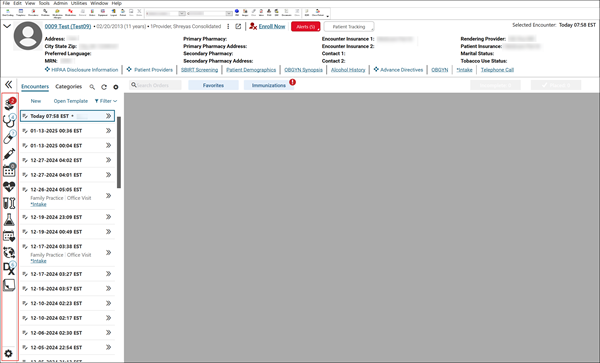Click the encounter search magnifier icon

click(x=92, y=87)
